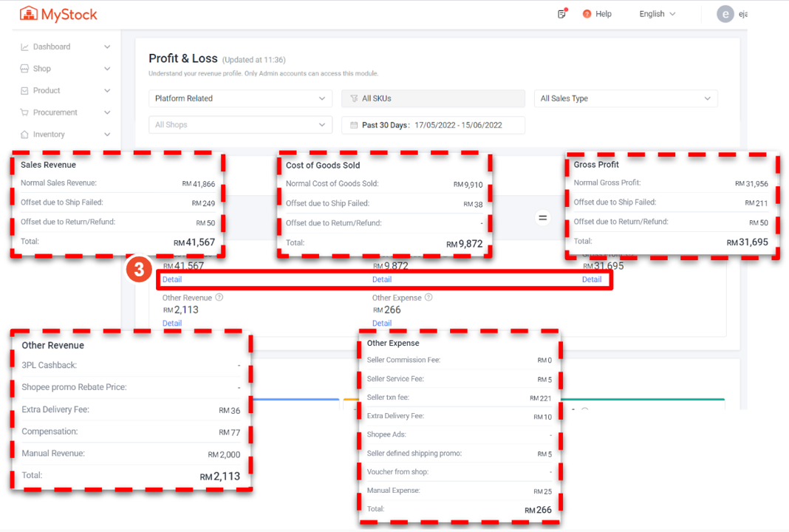Viewport: 789px width, 532px height.
Task: Open the All Sales Type dropdown
Action: point(625,98)
